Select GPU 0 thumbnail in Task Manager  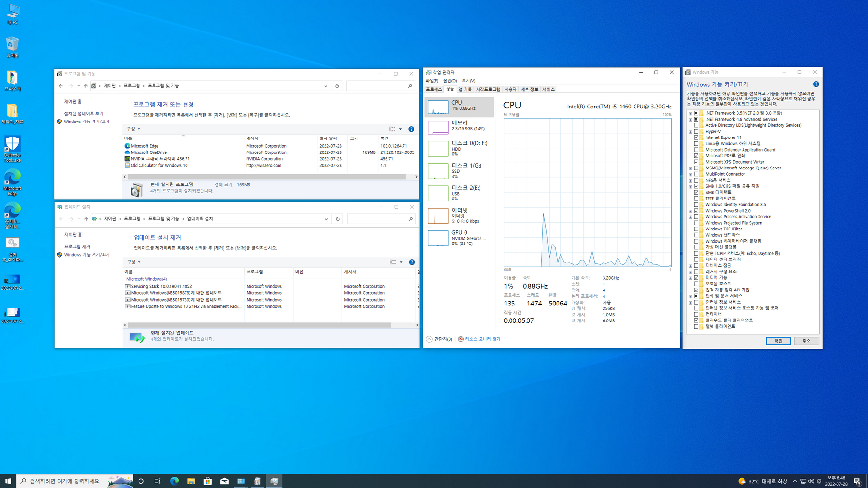pos(437,238)
